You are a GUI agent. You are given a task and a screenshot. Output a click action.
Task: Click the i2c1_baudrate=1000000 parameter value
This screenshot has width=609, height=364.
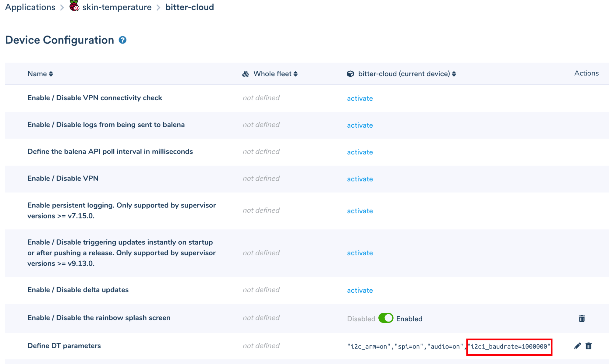[509, 347]
